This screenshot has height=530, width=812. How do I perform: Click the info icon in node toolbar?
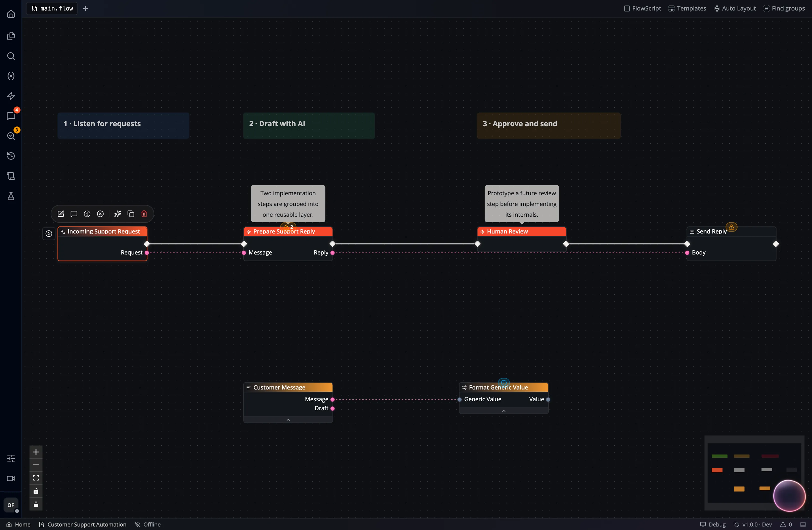point(87,214)
